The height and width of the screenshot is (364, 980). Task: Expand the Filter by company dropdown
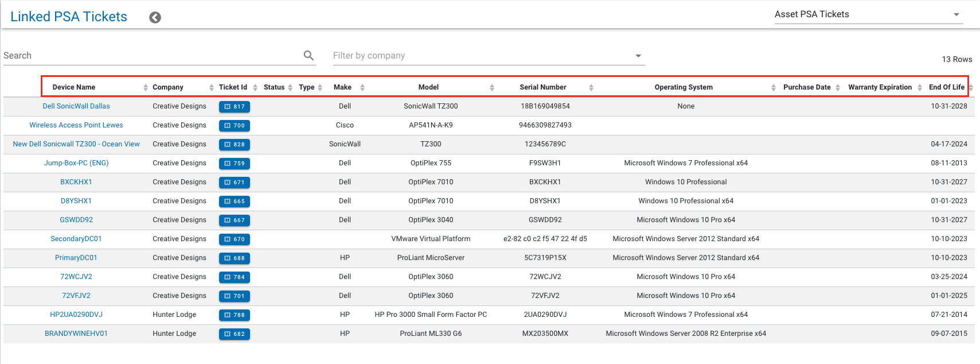point(489,56)
